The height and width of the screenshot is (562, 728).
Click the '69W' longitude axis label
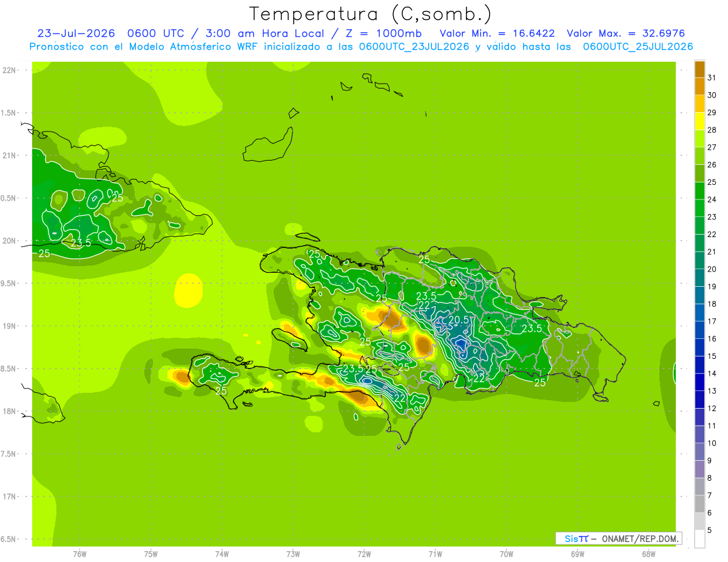pyautogui.click(x=578, y=554)
